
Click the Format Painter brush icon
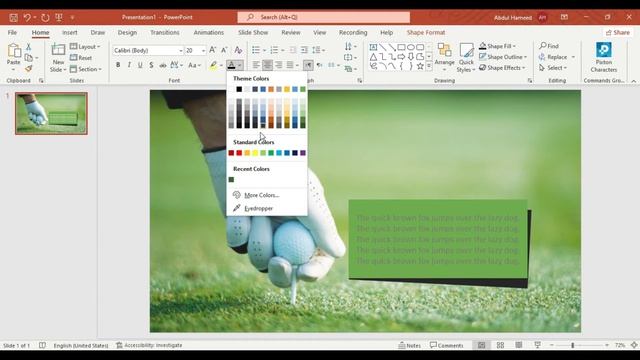(x=29, y=69)
